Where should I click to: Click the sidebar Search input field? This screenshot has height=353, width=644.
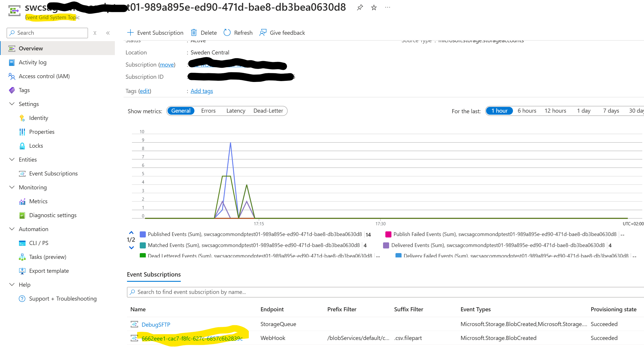click(47, 33)
